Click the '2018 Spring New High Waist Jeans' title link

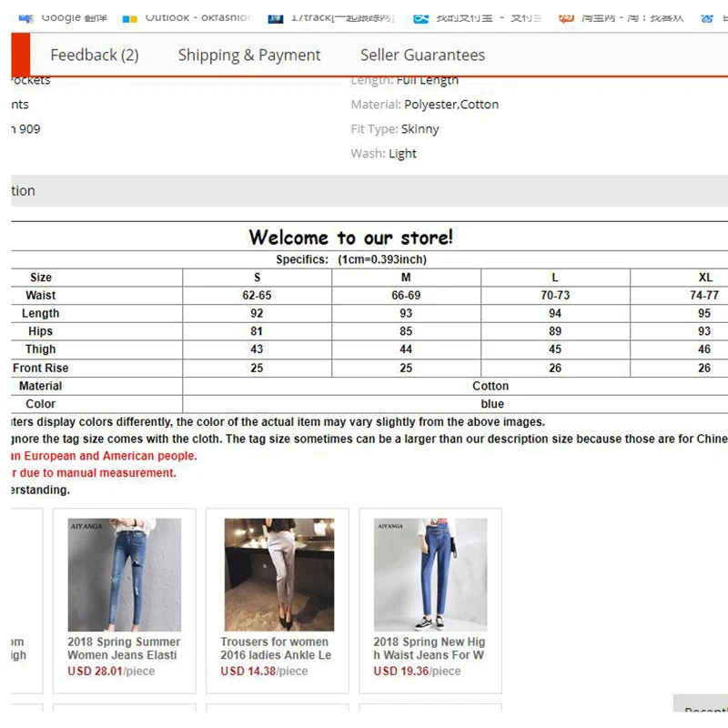[429, 648]
